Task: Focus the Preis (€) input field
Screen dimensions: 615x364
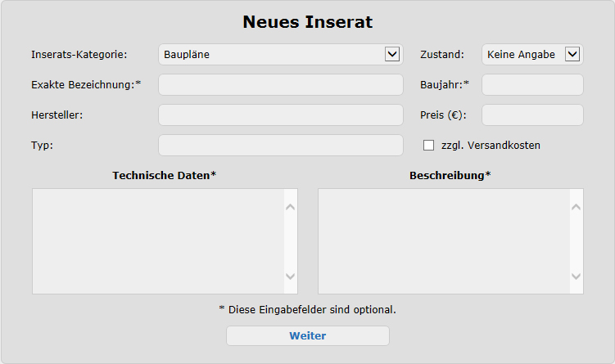Action: [532, 115]
